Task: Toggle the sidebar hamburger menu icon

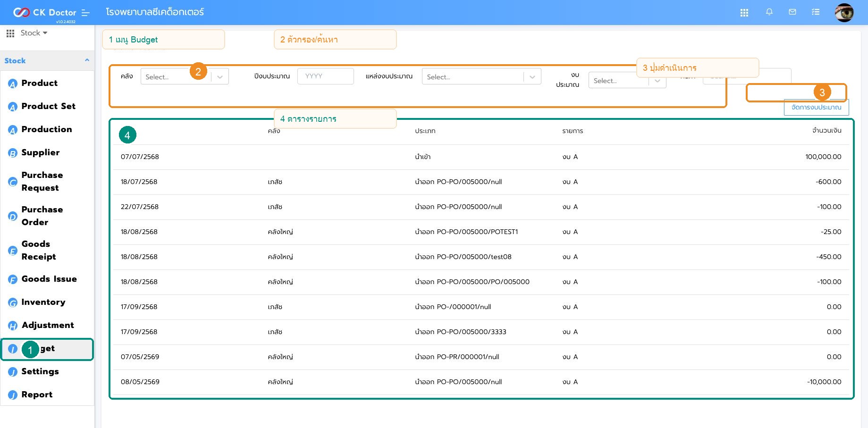Action: coord(85,13)
